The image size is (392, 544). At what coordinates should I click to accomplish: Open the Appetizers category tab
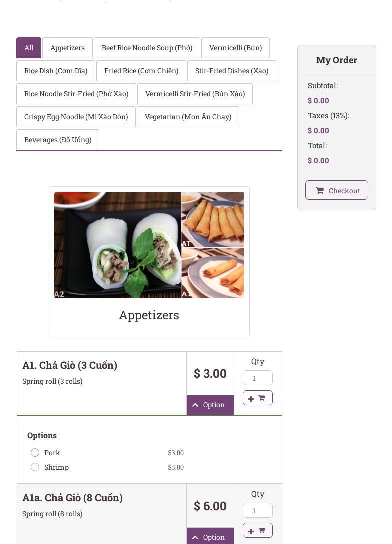[67, 48]
